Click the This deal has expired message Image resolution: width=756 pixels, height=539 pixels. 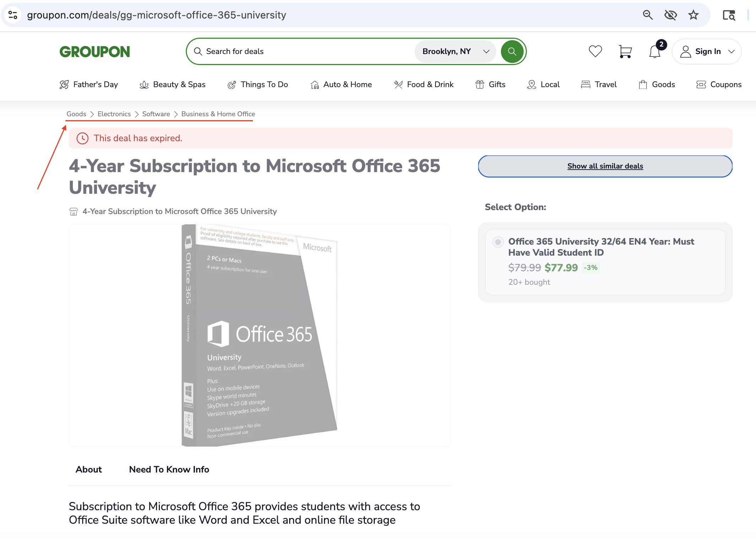click(x=138, y=138)
